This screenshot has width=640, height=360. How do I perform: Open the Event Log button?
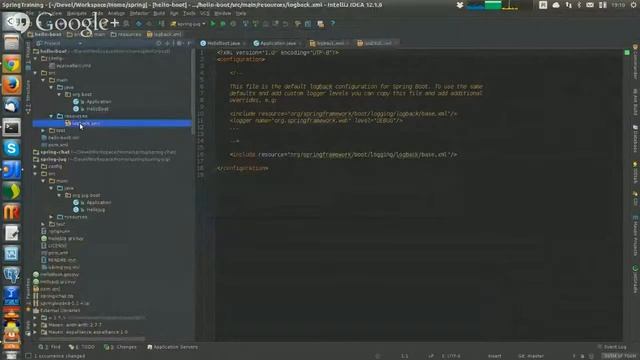pyautogui.click(x=612, y=347)
